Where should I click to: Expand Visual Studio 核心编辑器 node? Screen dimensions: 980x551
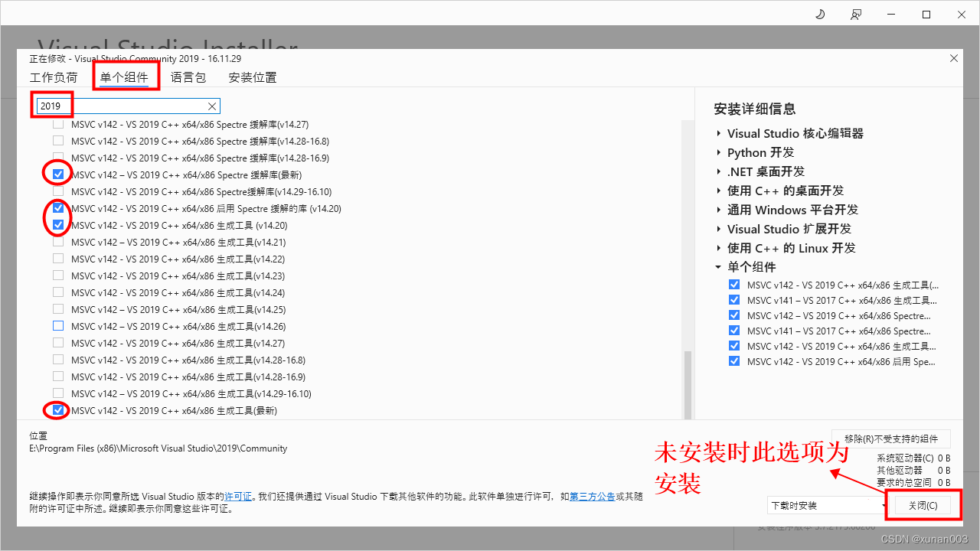click(719, 133)
